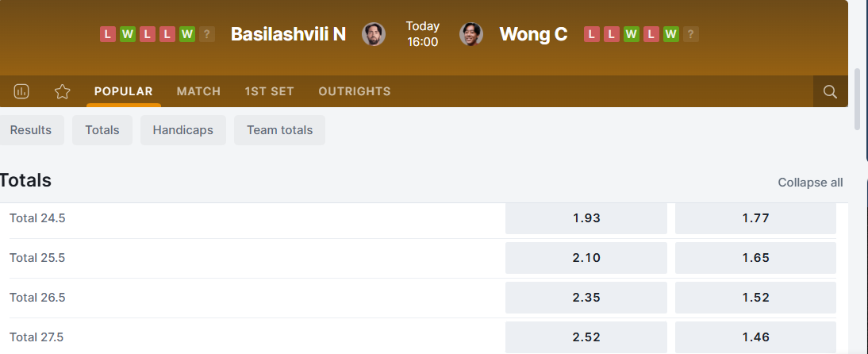This screenshot has height=354, width=868.
Task: Click Basilashvili's first L form badge
Action: [108, 34]
